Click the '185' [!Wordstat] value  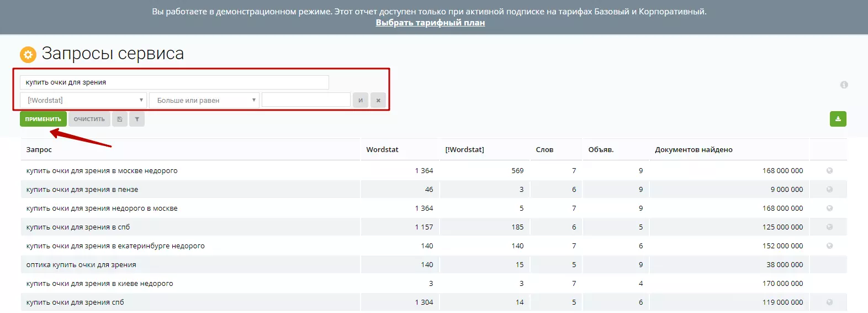[x=517, y=227]
